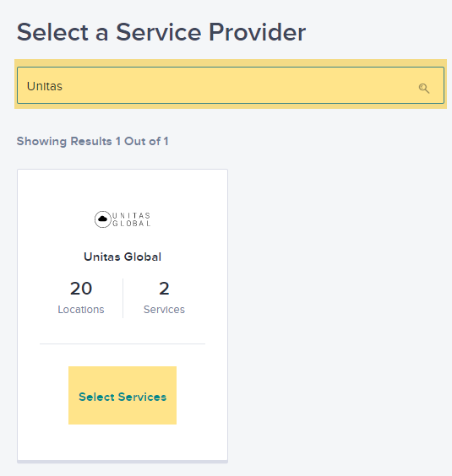Click the Services label in card
This screenshot has height=476, width=452.
pyautogui.click(x=164, y=310)
